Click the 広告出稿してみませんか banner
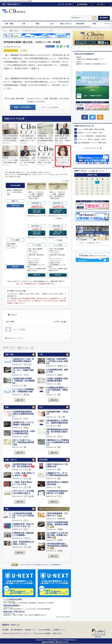Image resolution: width=112 pixels, height=644 pixels. 92,216
